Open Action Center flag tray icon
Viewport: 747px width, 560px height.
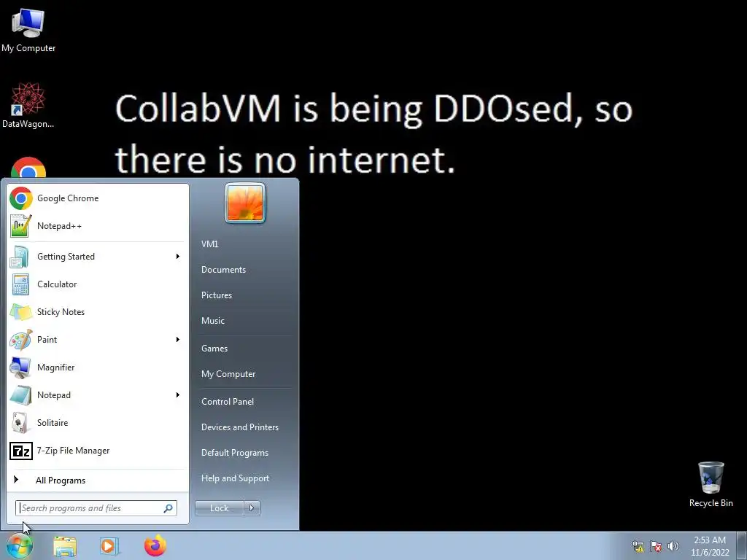point(656,546)
